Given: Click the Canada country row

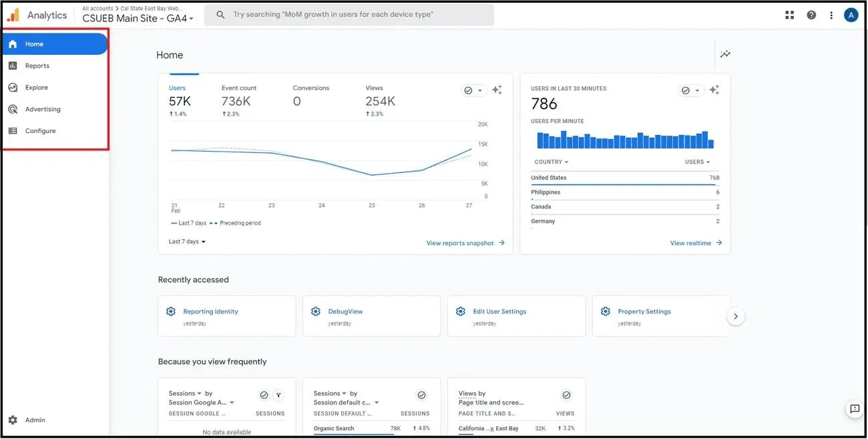Looking at the screenshot, I should click(x=625, y=207).
